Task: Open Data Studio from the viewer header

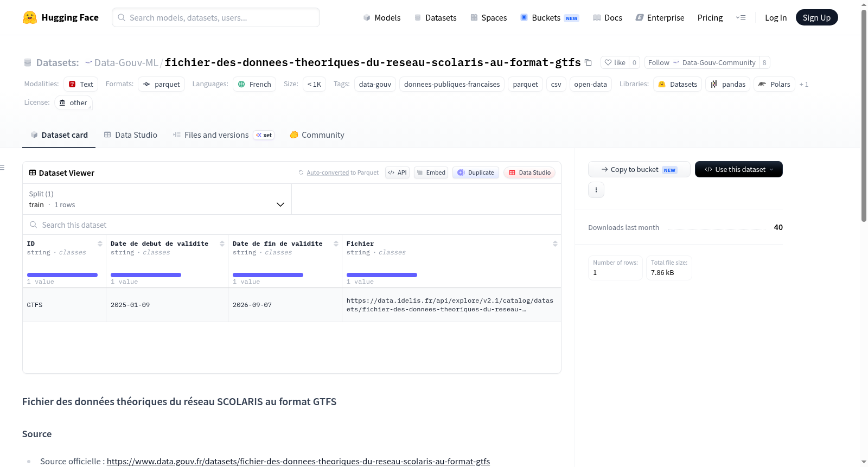Action: 529,172
